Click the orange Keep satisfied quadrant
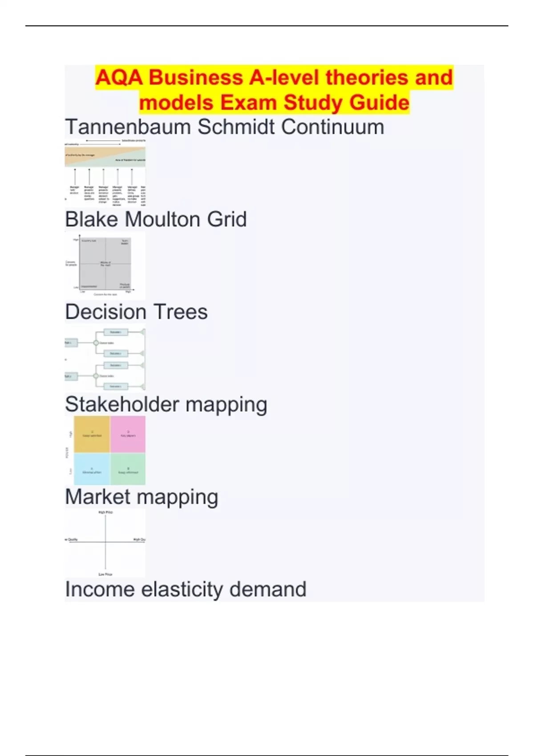 tap(92, 434)
